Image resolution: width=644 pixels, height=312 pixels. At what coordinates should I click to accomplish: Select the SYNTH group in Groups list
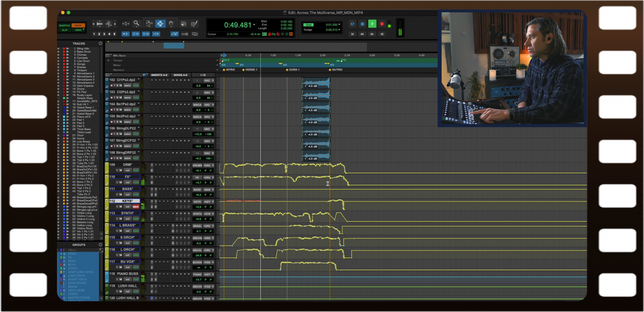coord(72,269)
